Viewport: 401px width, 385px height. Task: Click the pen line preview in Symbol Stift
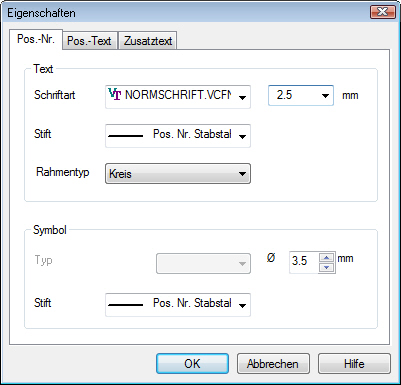126,305
